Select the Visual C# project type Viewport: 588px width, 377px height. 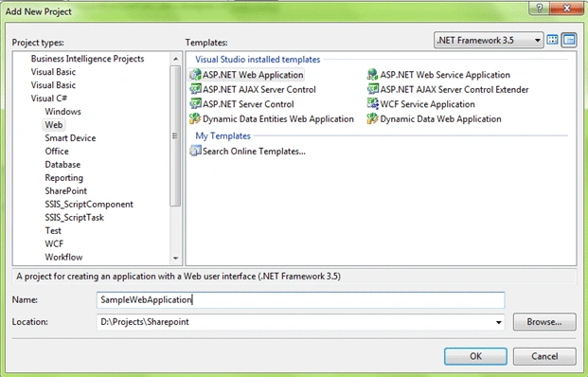click(x=48, y=99)
